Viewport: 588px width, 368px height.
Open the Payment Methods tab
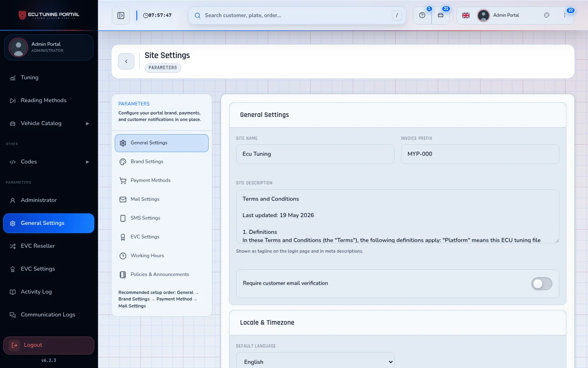tap(162, 181)
